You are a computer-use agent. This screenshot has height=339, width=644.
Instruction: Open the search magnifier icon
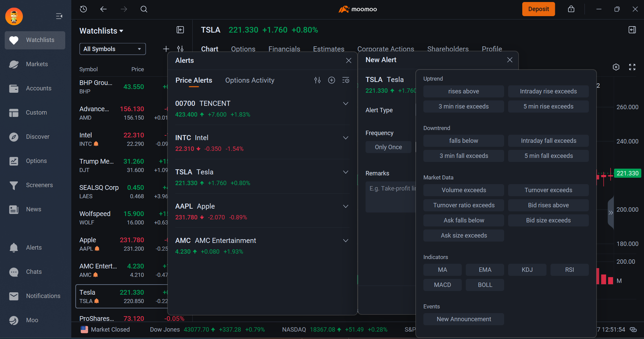144,9
